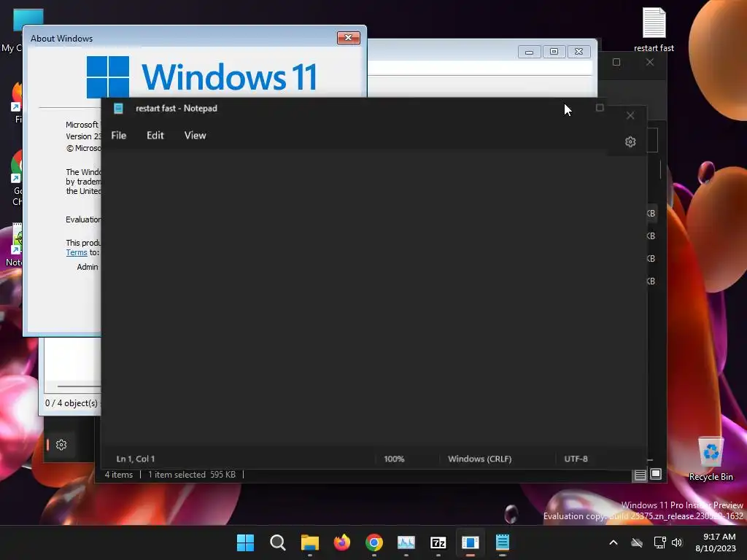
Task: Launch Google Chrome from the taskbar
Action: tap(374, 542)
